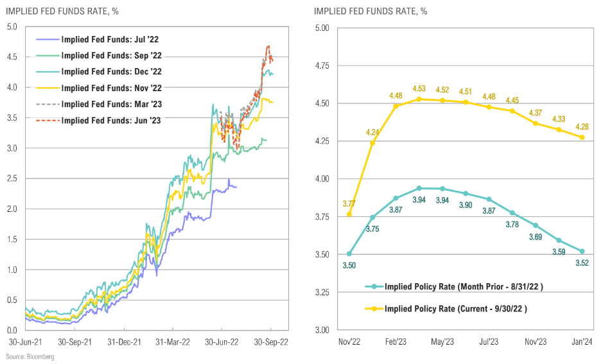This screenshot has width=603, height=364.
Task: Click the Feb'23 axis label on right chart
Action: (x=396, y=342)
